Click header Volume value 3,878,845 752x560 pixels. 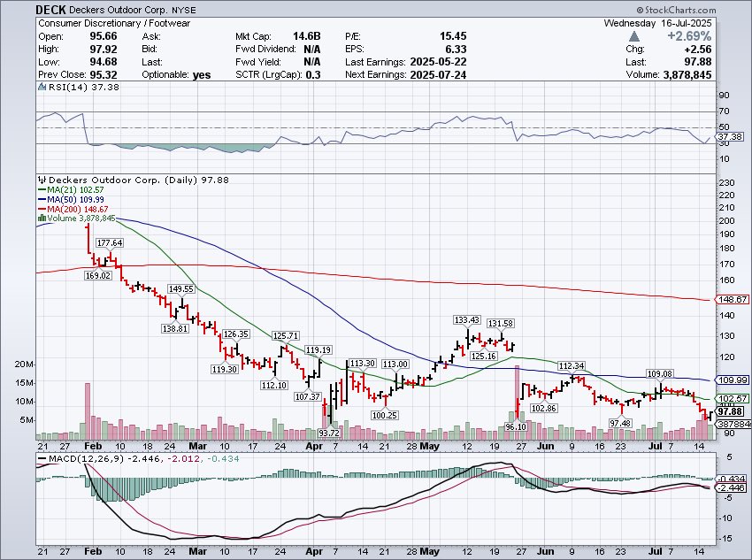(687, 75)
